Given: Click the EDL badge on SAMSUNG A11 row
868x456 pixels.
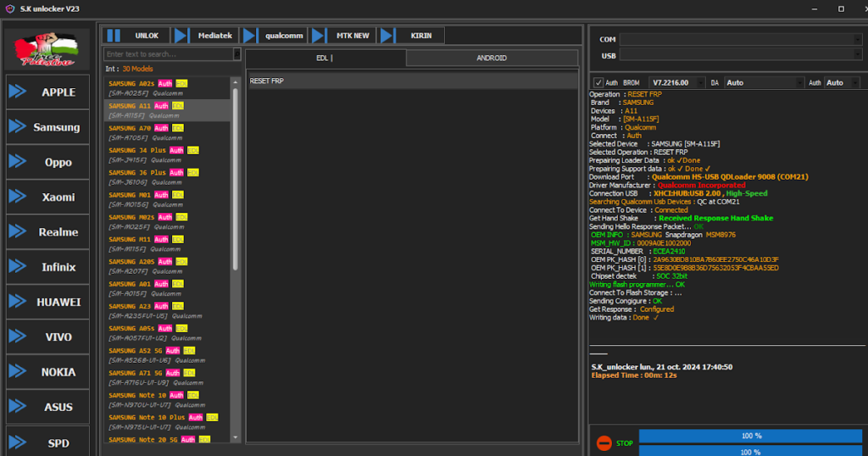Looking at the screenshot, I should click(178, 106).
